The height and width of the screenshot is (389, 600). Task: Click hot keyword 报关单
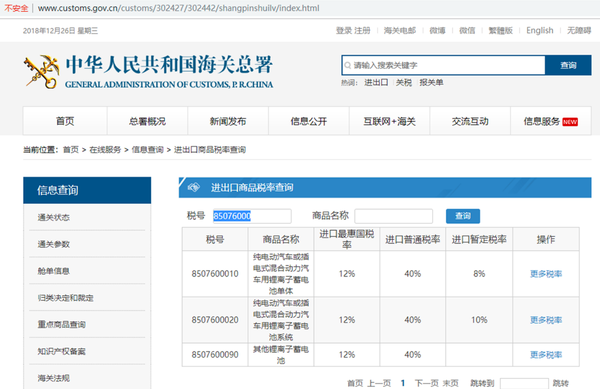(x=431, y=83)
